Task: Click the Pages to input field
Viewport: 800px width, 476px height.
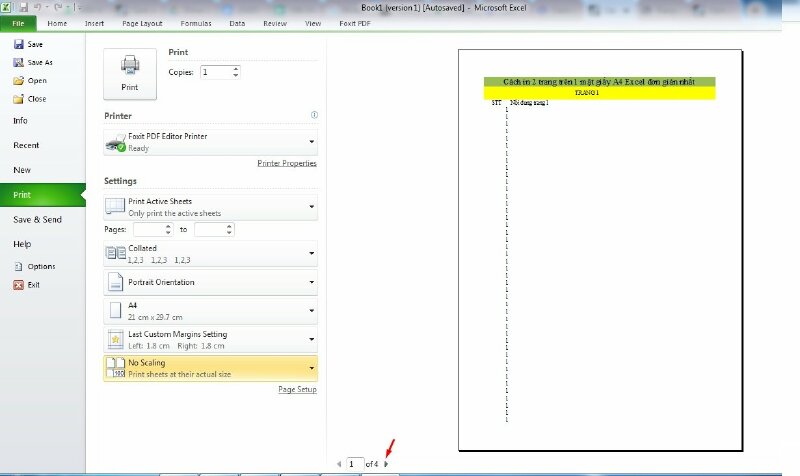Action: point(210,230)
